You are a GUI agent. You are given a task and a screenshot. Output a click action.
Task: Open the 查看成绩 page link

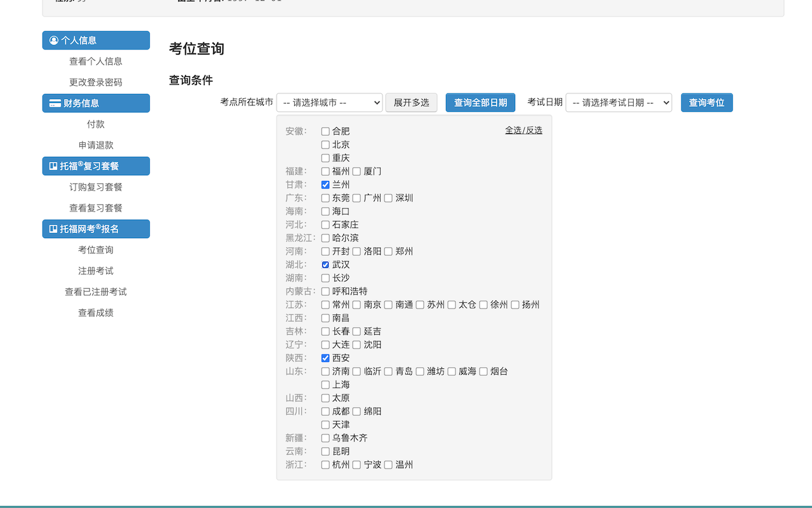click(x=95, y=312)
